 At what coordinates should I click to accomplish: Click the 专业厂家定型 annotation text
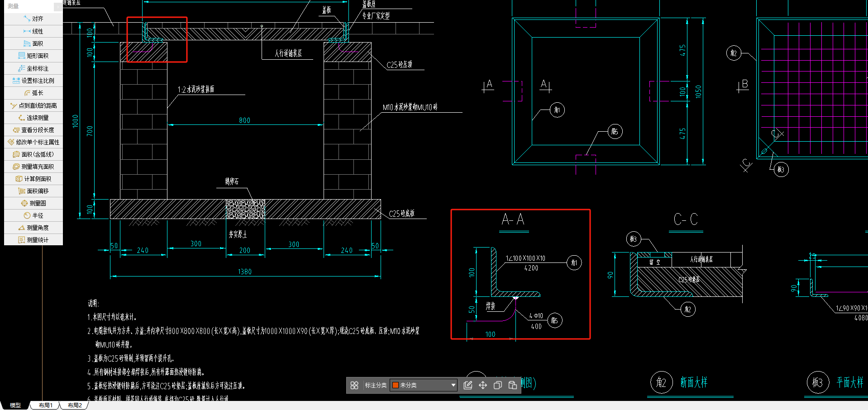pyautogui.click(x=376, y=16)
